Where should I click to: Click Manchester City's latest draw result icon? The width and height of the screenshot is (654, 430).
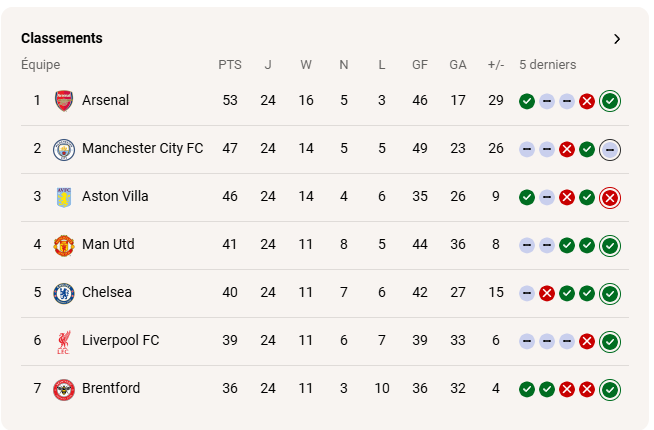click(x=610, y=149)
